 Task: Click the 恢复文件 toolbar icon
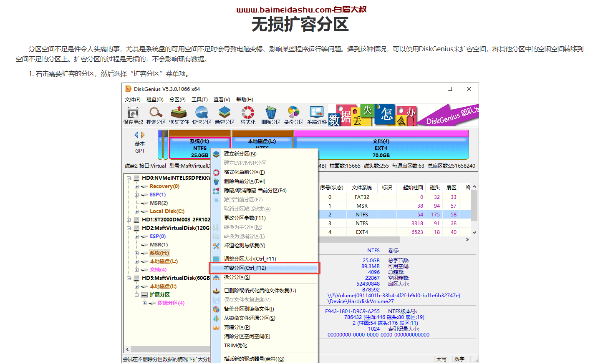click(x=179, y=115)
